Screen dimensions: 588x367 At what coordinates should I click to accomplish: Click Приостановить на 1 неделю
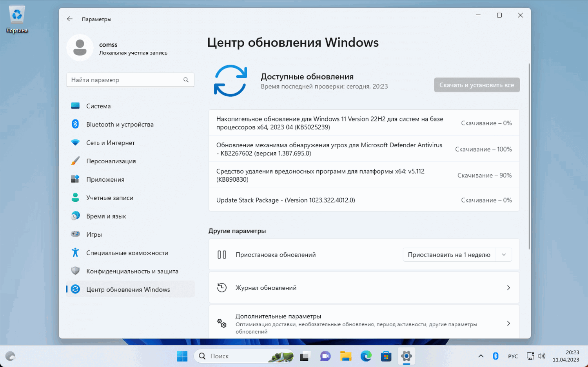point(449,255)
